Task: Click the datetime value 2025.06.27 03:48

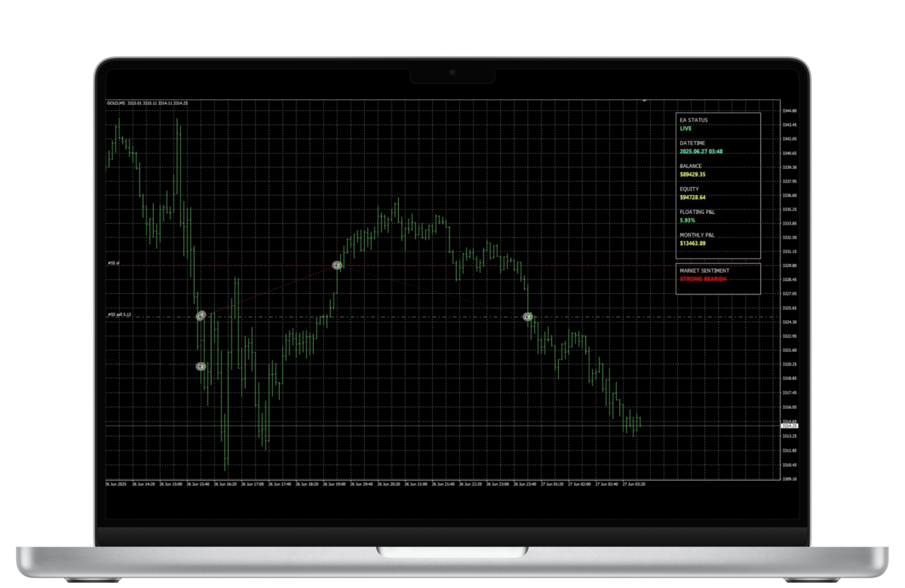Action: tap(701, 152)
